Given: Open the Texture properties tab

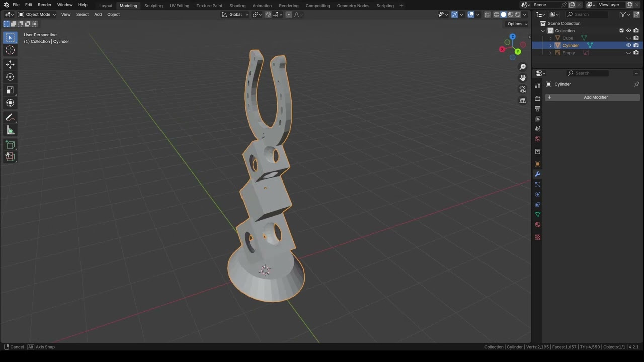Looking at the screenshot, I should coord(537,237).
